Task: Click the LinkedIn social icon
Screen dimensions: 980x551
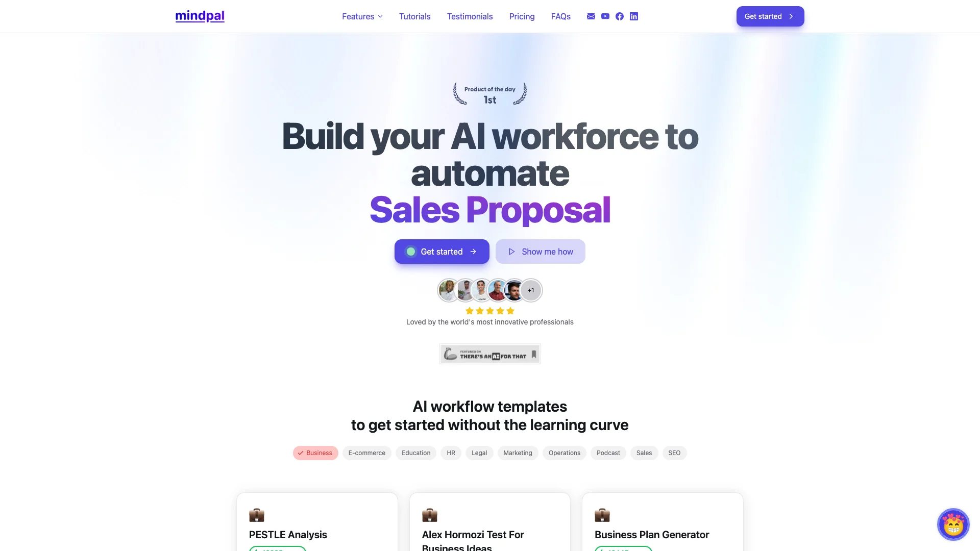Action: (x=633, y=15)
